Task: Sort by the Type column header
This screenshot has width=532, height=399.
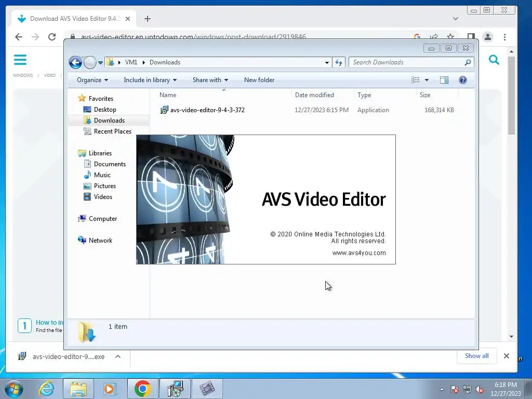Action: point(385,95)
